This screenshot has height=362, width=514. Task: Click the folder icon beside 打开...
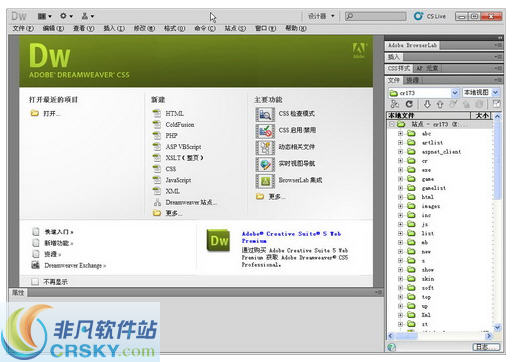35,113
